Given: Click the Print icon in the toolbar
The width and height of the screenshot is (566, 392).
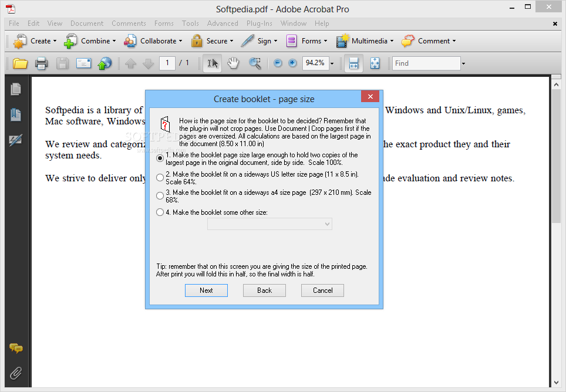Looking at the screenshot, I should [41, 63].
